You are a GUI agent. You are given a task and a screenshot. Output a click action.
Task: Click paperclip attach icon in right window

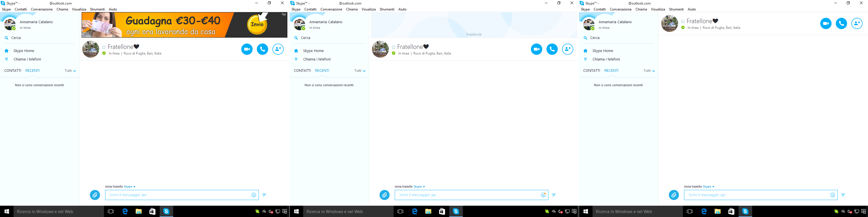(x=674, y=195)
